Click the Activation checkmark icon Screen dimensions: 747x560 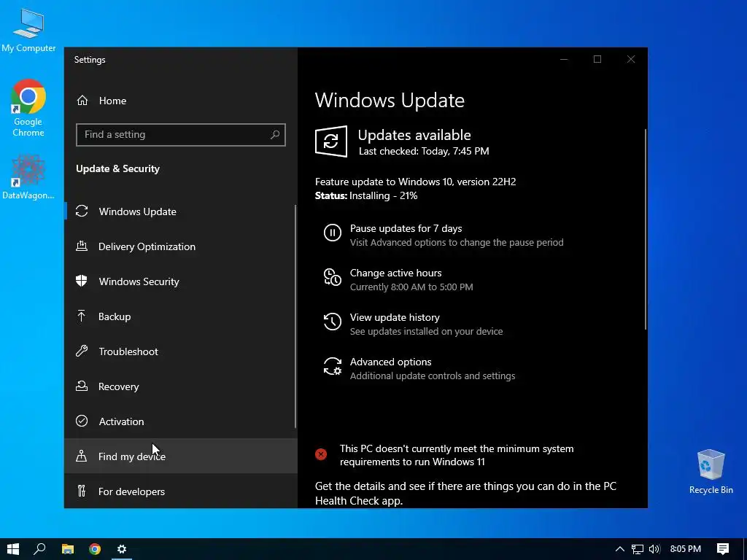(82, 421)
